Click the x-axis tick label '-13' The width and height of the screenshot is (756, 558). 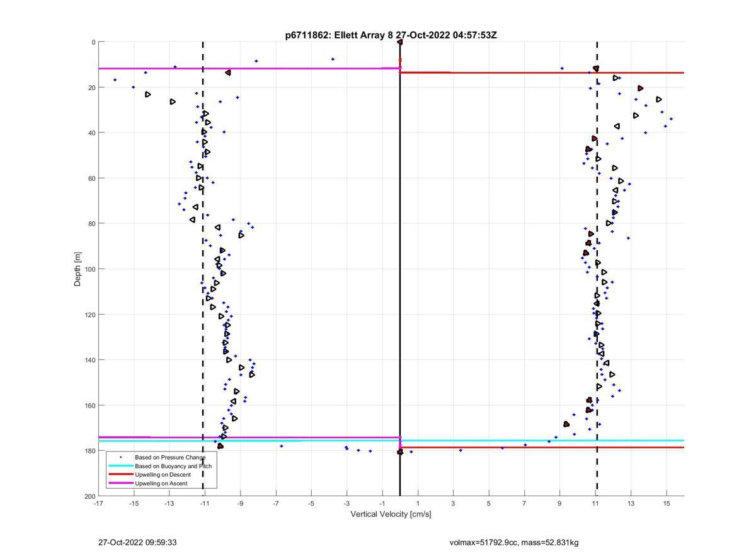pos(169,503)
